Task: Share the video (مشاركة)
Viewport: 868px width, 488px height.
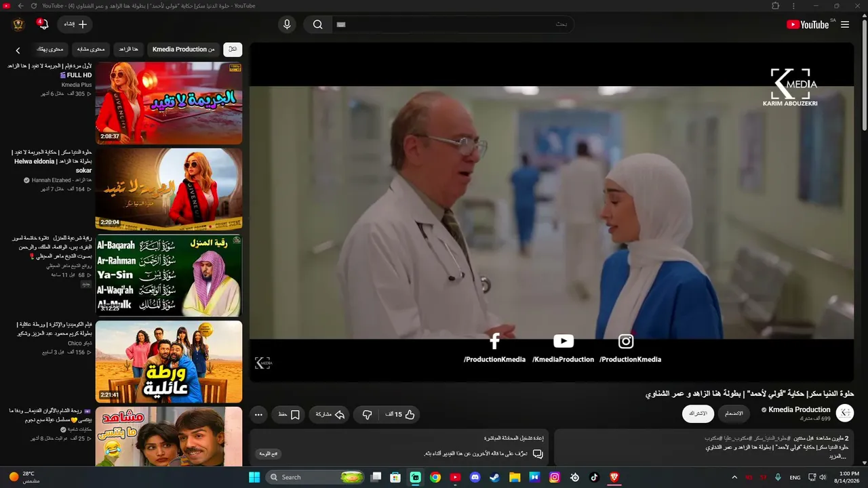Action: (330, 415)
